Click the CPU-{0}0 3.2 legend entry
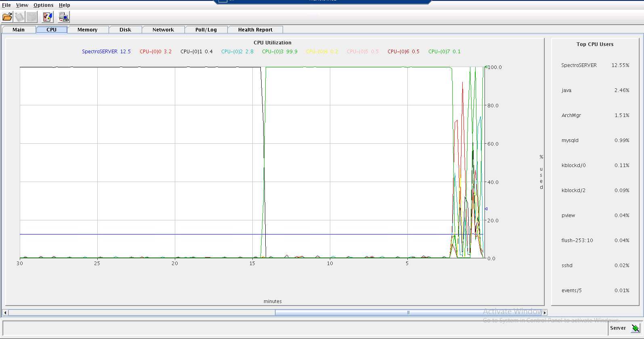The image size is (644, 339). click(x=155, y=52)
